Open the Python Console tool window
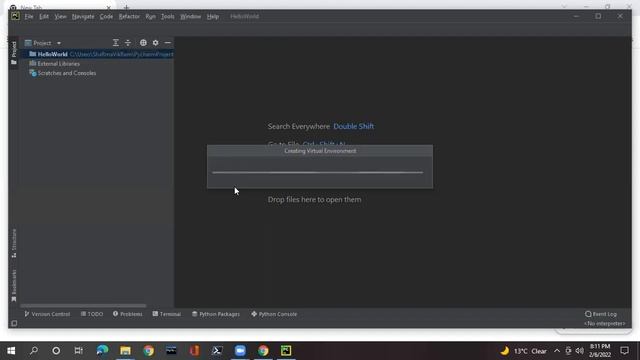Viewport: 640px width, 360px height. tap(274, 314)
